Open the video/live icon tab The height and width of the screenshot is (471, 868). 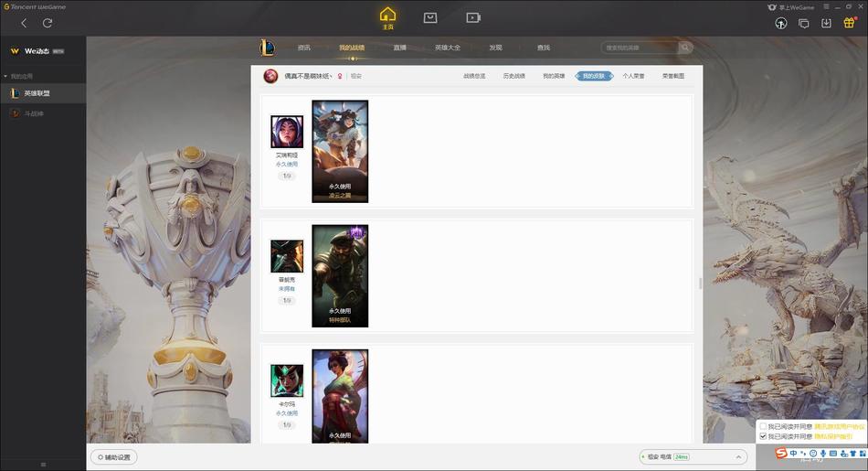point(473,17)
